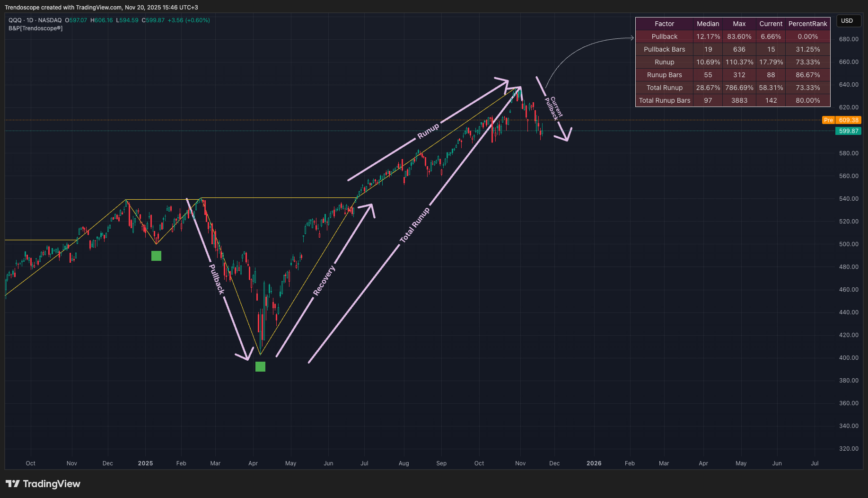Click the H606.16 high value in legend
The width and height of the screenshot is (868, 498).
click(x=102, y=20)
